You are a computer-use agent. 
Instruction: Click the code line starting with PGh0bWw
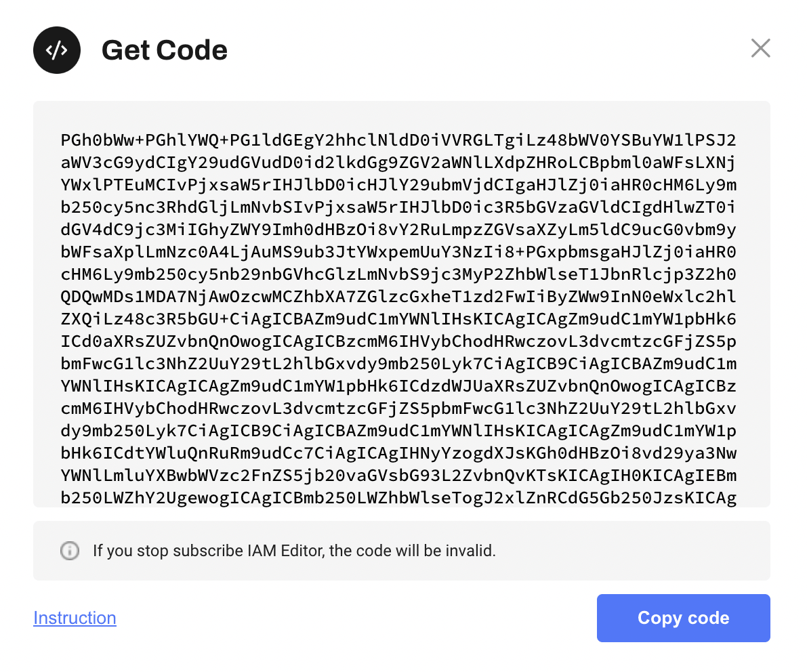(x=398, y=140)
